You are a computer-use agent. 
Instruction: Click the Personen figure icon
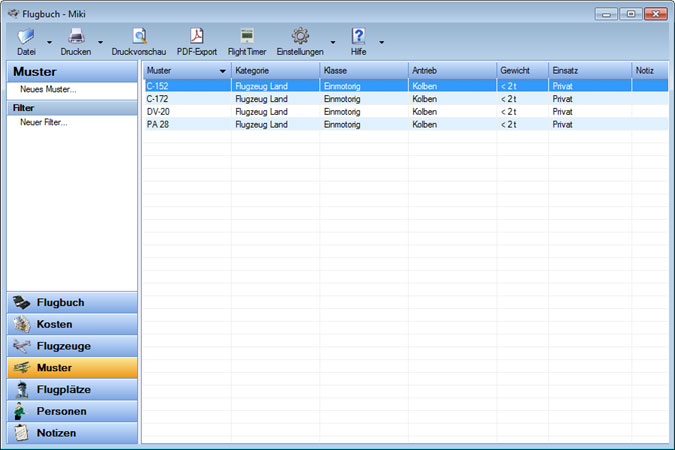pos(20,411)
